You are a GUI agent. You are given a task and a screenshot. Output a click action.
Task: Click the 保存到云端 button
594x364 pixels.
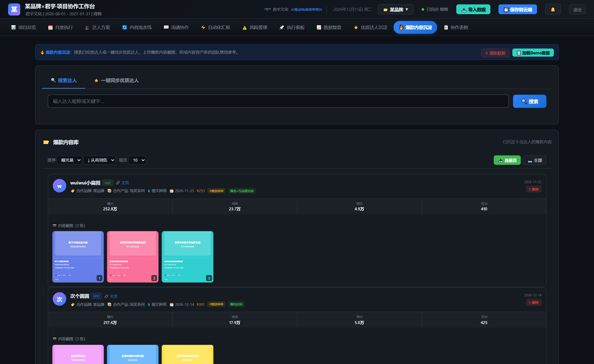pyautogui.click(x=517, y=9)
